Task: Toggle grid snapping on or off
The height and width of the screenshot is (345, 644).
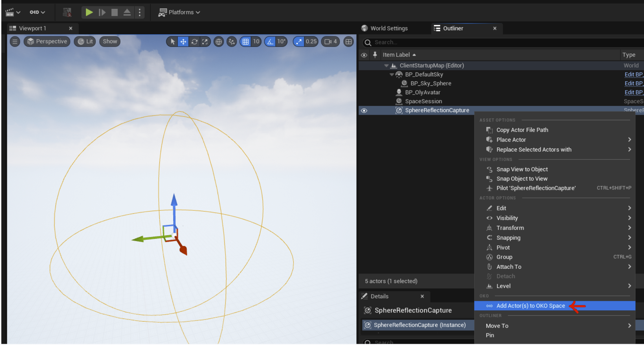Action: coord(245,42)
